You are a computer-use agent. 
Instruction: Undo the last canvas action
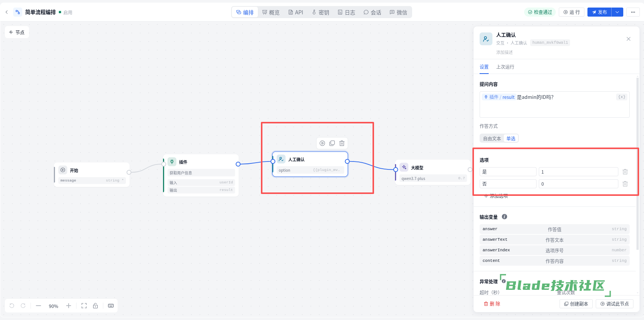[12, 306]
